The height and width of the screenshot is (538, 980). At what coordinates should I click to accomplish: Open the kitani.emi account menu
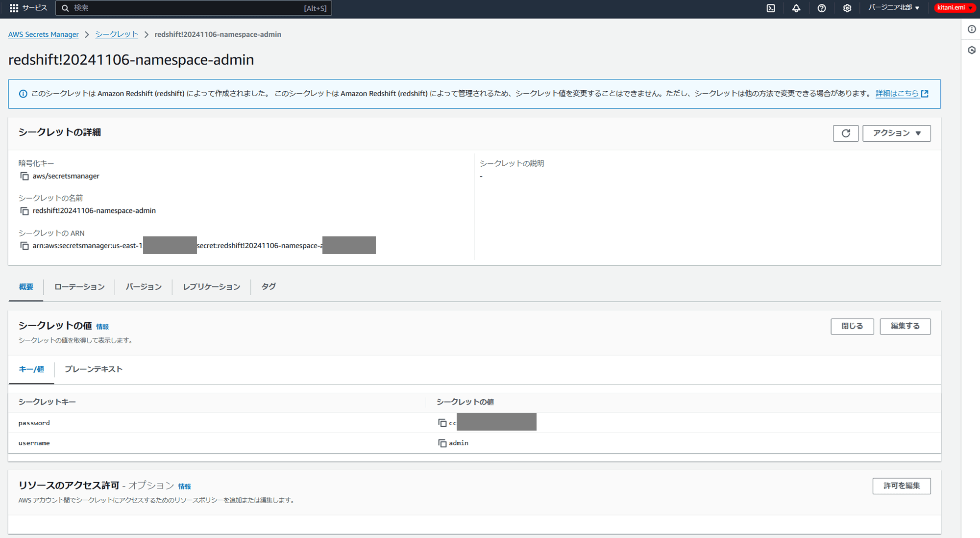(955, 8)
